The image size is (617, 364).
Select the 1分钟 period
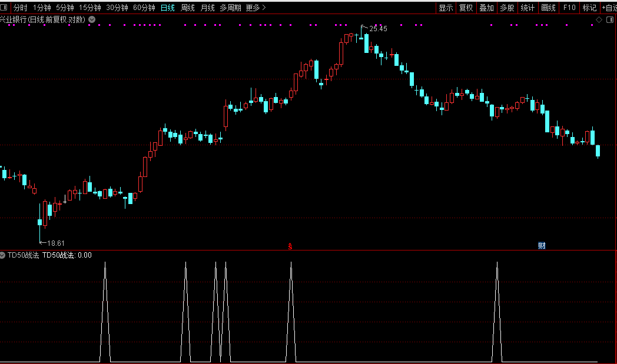coord(42,8)
